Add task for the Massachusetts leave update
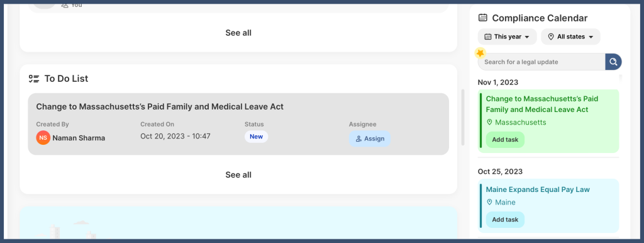 (505, 139)
